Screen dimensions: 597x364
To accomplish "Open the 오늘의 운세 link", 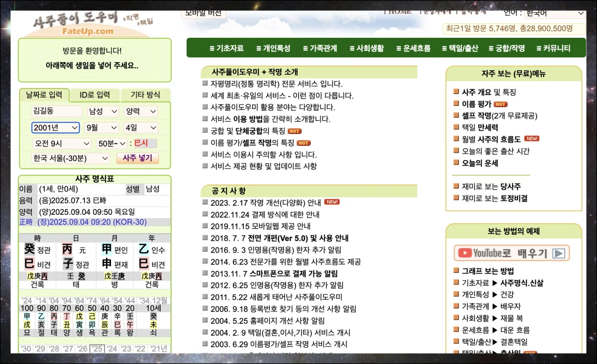I will click(x=480, y=163).
